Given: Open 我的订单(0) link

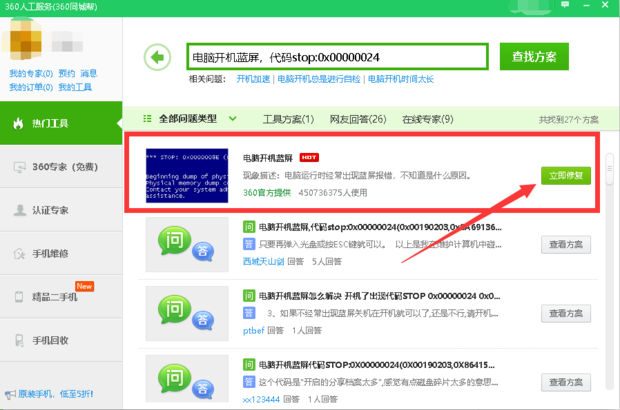Looking at the screenshot, I should pos(31,87).
